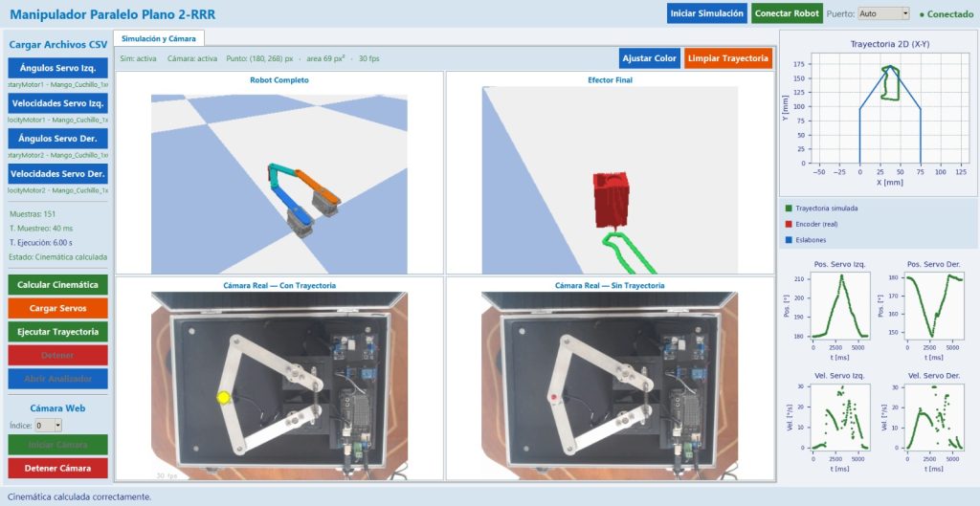Click the yellow tracked marker in camera view
Screen dimensions: 980x506
pos(224,397)
